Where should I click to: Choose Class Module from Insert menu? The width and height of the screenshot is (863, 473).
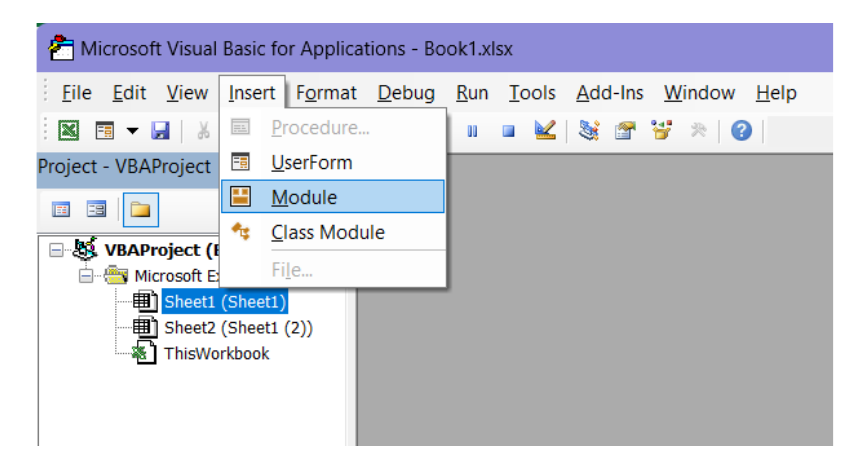click(x=333, y=232)
